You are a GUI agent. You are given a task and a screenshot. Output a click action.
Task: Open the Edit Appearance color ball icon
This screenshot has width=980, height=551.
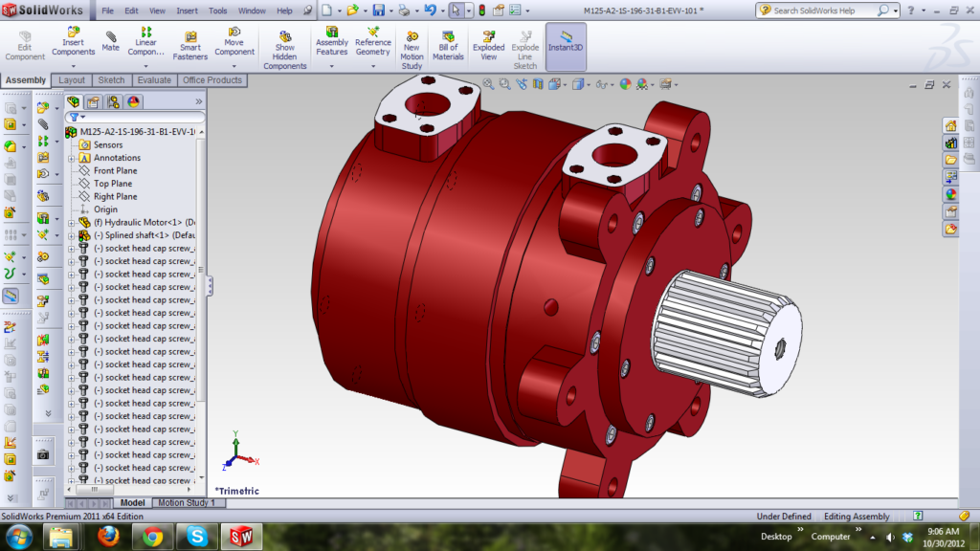pos(625,84)
